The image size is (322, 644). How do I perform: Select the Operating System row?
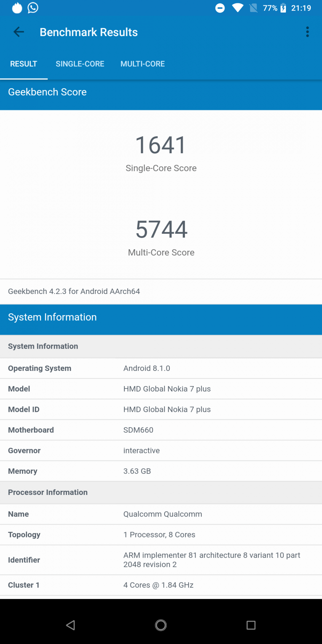pyautogui.click(x=161, y=368)
